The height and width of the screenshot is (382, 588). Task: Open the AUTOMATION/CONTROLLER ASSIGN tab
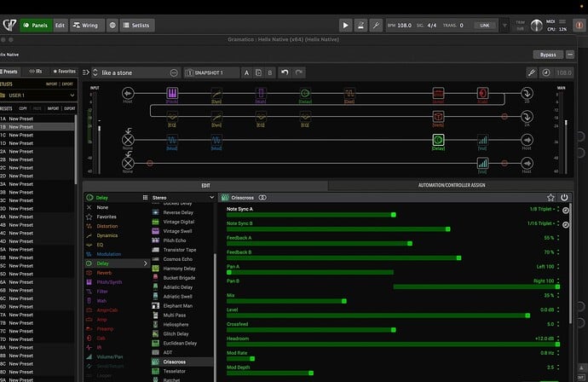coord(452,185)
